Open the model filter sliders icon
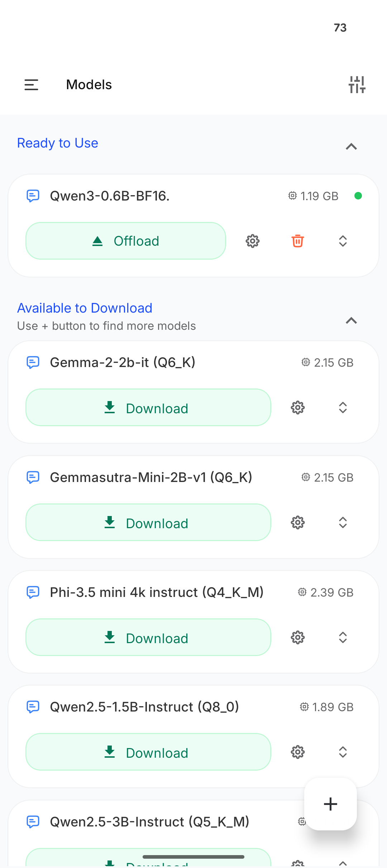Viewport: 387px width, 868px height. pyautogui.click(x=357, y=85)
